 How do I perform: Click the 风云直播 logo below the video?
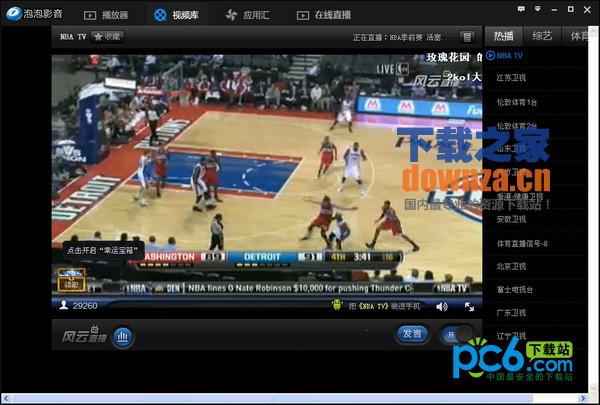84,335
